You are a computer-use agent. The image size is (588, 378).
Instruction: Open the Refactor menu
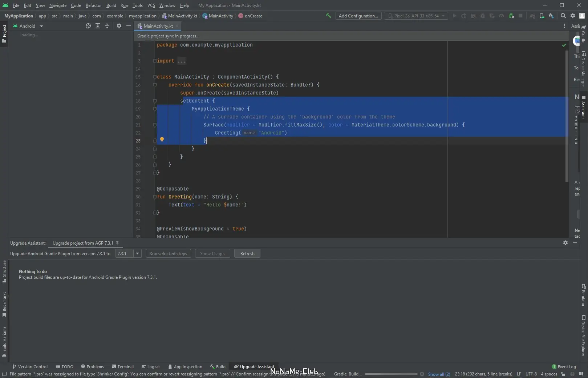[x=93, y=5]
